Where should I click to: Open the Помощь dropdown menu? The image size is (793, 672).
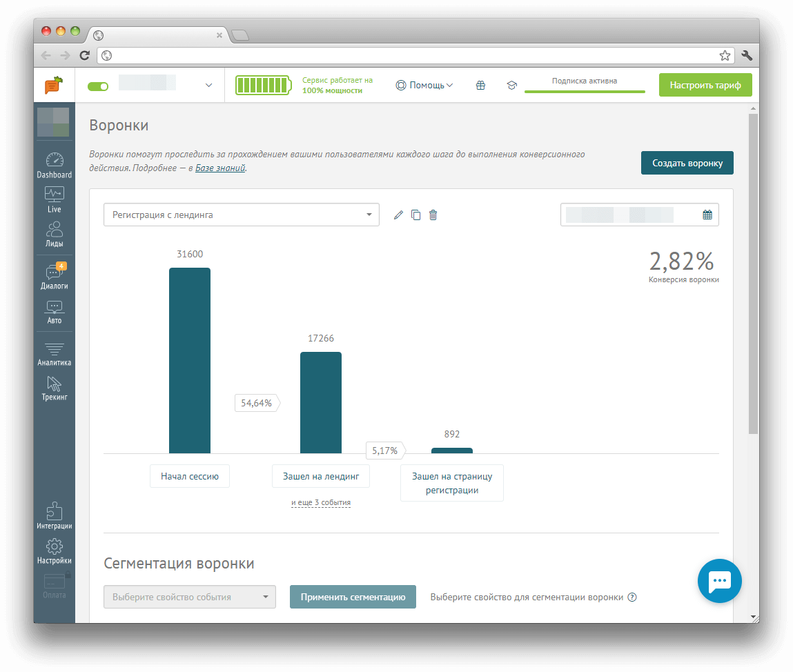tap(424, 86)
